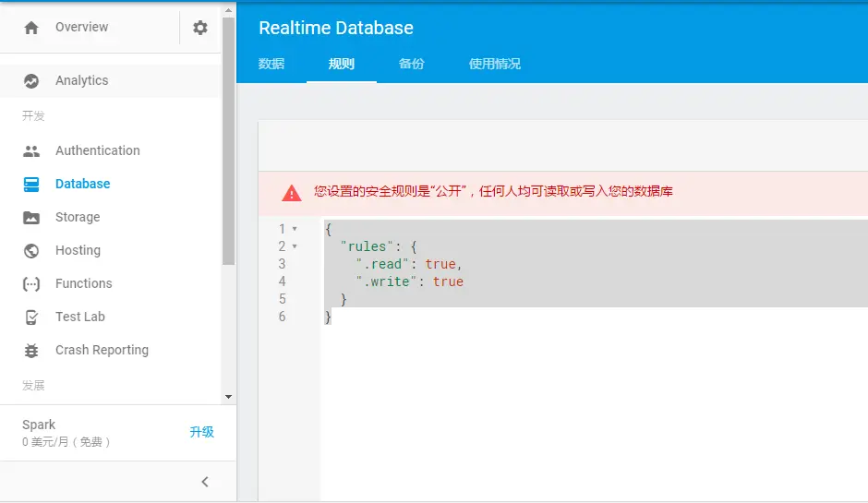
Task: Open Analytics section
Action: tap(82, 81)
